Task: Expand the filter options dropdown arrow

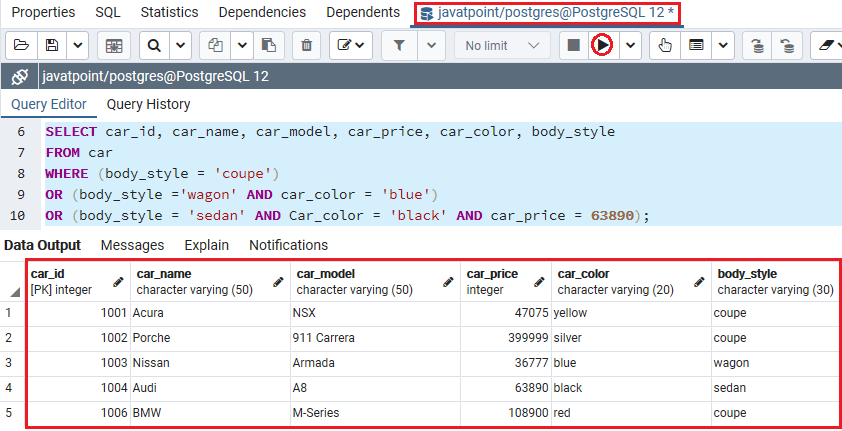Action: coord(432,46)
